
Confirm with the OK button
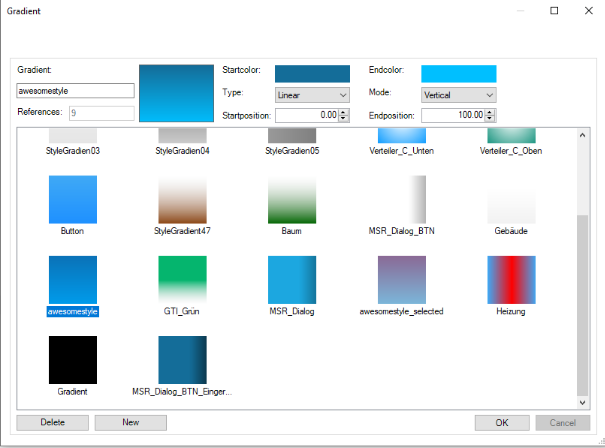pyautogui.click(x=502, y=423)
